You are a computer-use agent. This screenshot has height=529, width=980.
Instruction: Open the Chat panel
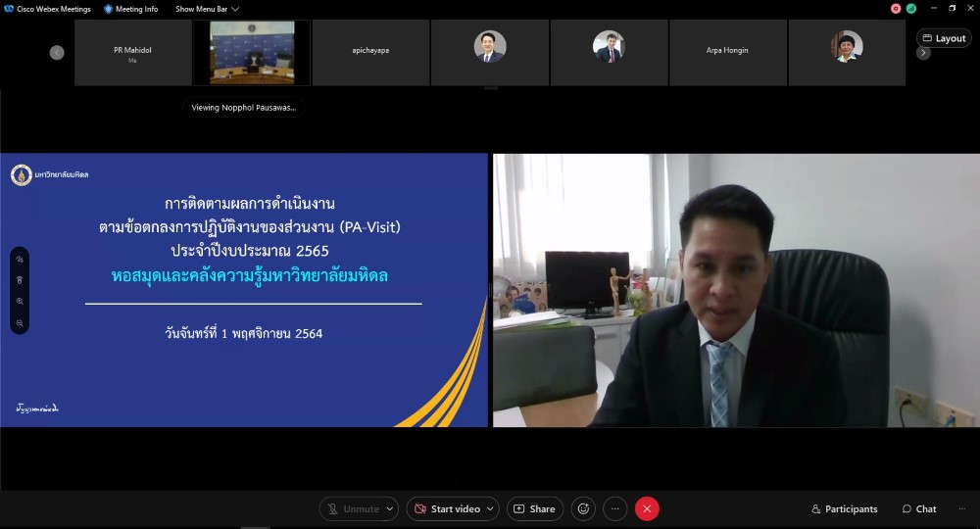click(918, 508)
